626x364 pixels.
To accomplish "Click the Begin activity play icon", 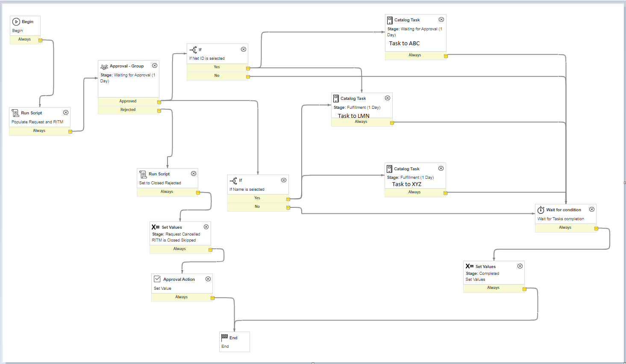I will (16, 22).
